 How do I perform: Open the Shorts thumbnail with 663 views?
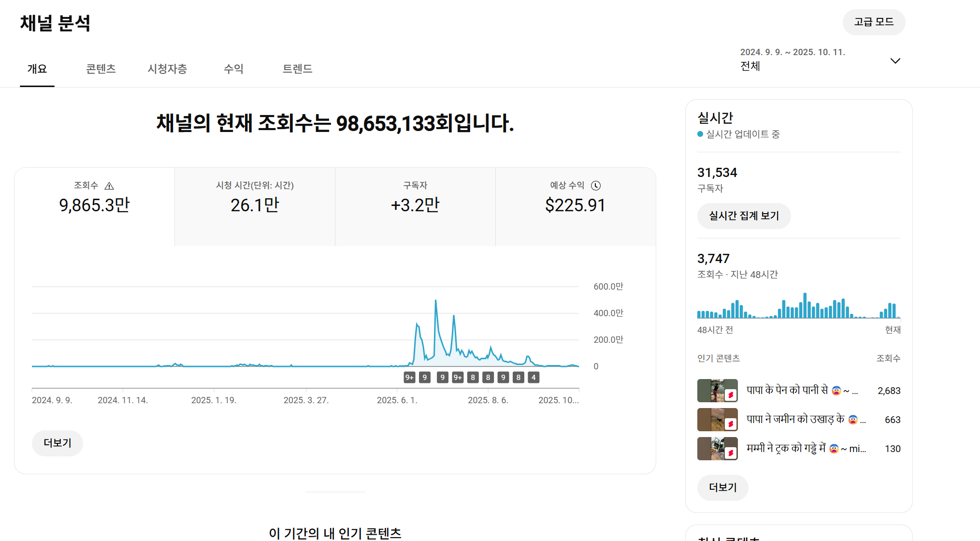(x=717, y=420)
